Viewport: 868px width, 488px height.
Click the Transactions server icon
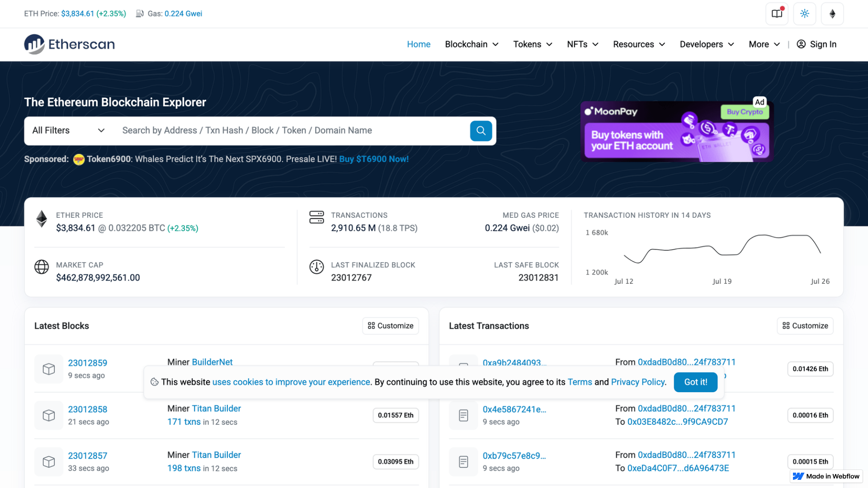tap(316, 217)
